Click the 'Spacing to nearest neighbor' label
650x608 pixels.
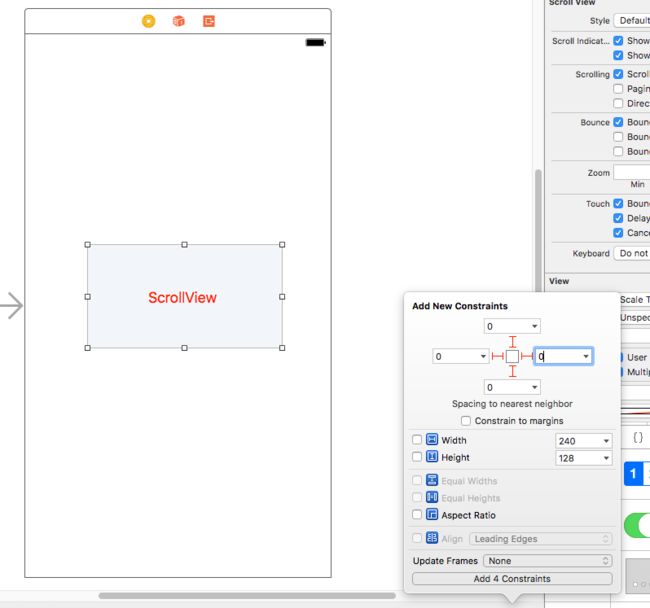tap(512, 404)
